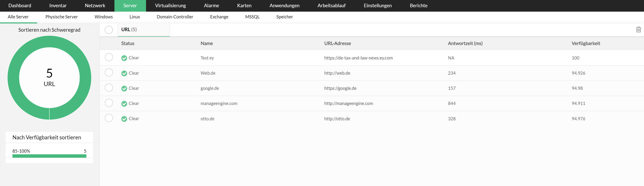Select the URL (5) tab
644x186 pixels.
coord(144,30)
